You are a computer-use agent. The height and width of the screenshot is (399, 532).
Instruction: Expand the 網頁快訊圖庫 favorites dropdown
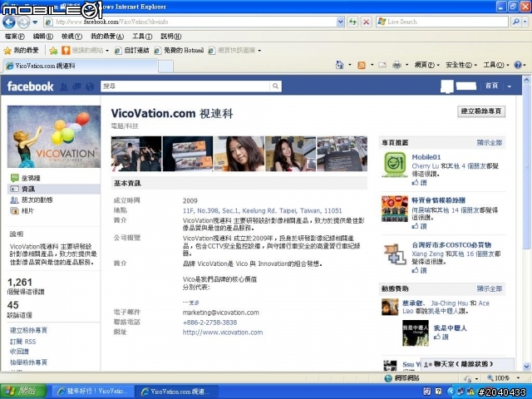point(259,51)
